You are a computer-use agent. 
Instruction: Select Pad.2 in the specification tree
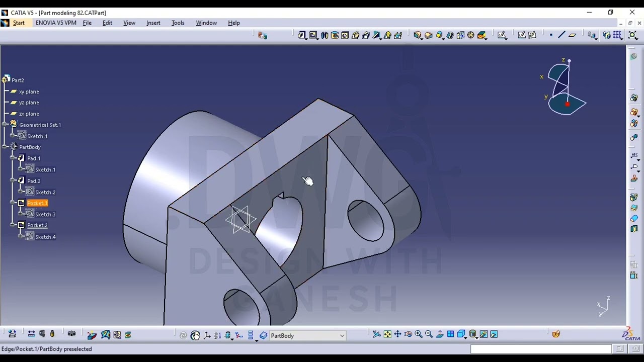point(34,181)
